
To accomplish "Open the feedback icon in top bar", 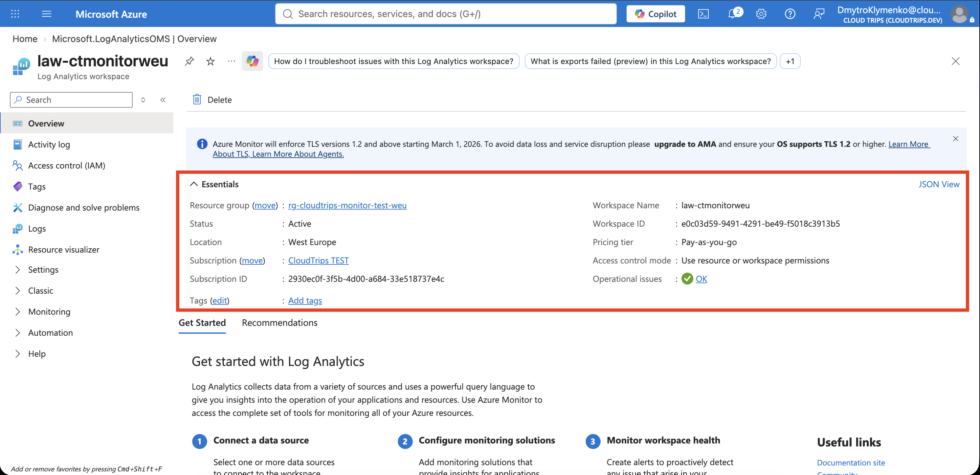I will coord(818,14).
